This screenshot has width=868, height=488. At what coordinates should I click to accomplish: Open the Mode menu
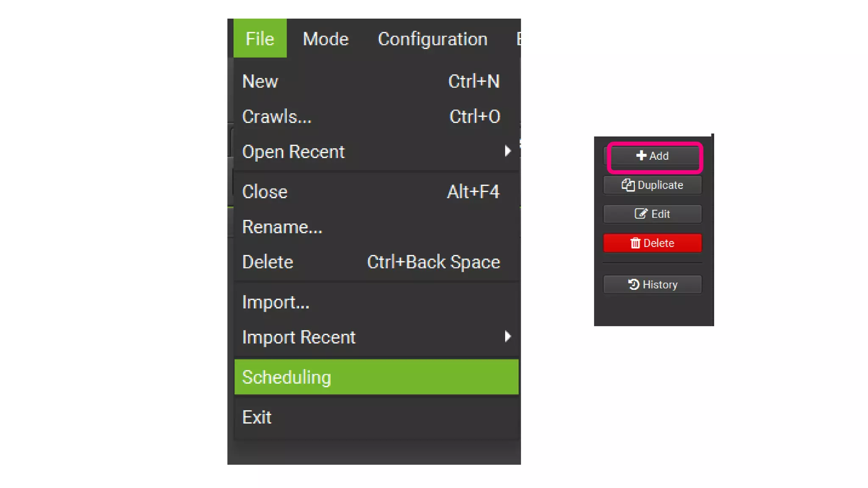click(325, 39)
